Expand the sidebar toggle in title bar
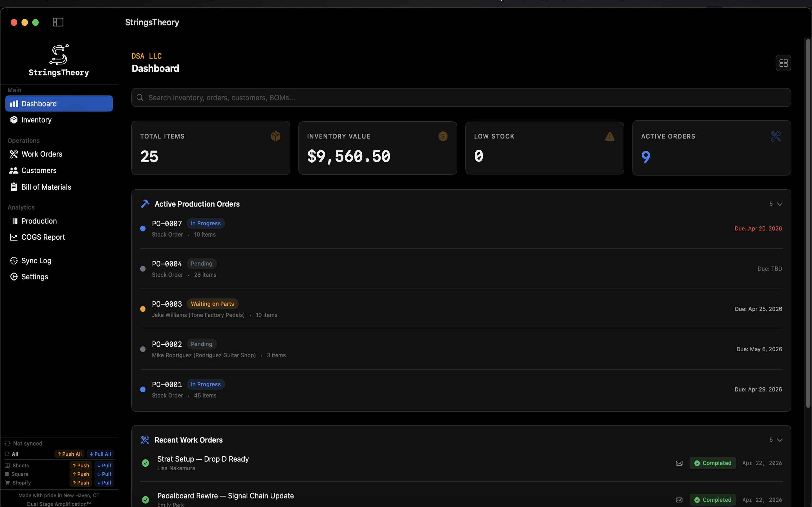Screen dimensions: 812x507 [58, 22]
